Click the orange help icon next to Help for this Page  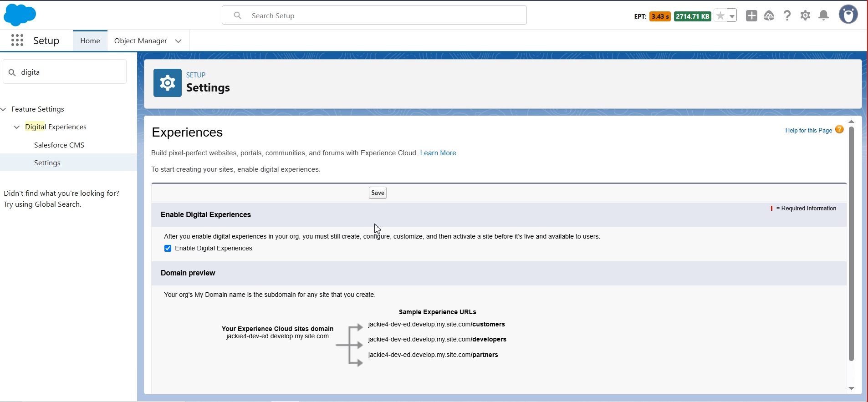coord(839,130)
